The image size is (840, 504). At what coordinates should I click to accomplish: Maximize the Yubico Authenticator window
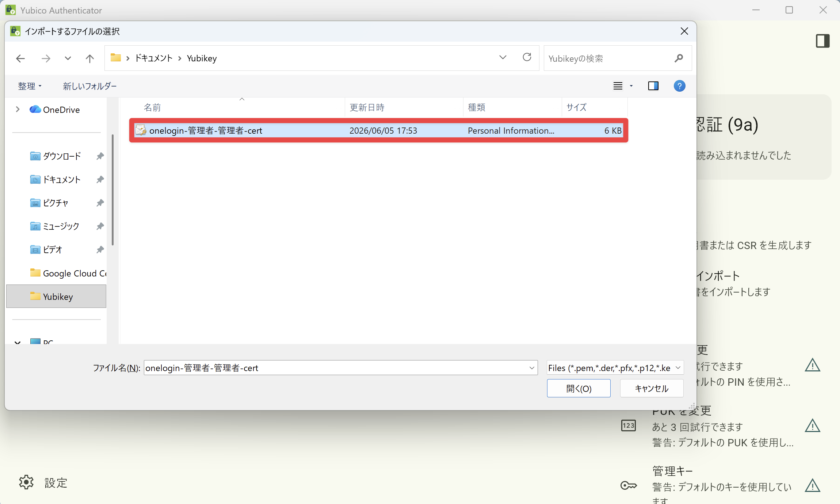[789, 10]
